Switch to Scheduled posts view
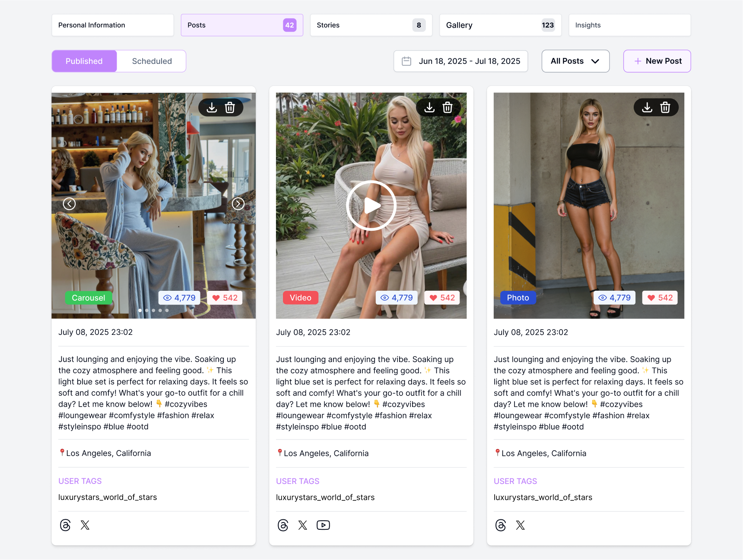Image resolution: width=743 pixels, height=560 pixels. [x=152, y=61]
